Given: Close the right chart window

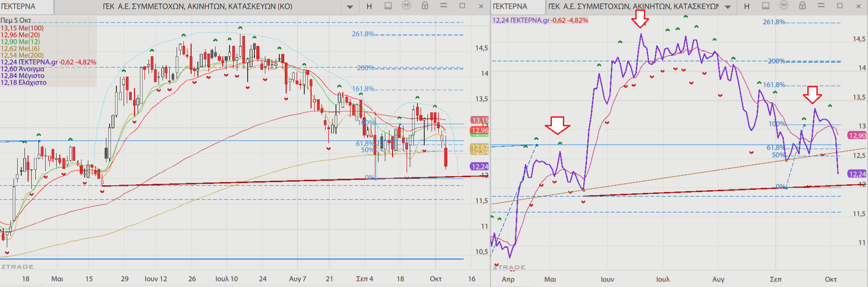Looking at the screenshot, I should point(858,6).
